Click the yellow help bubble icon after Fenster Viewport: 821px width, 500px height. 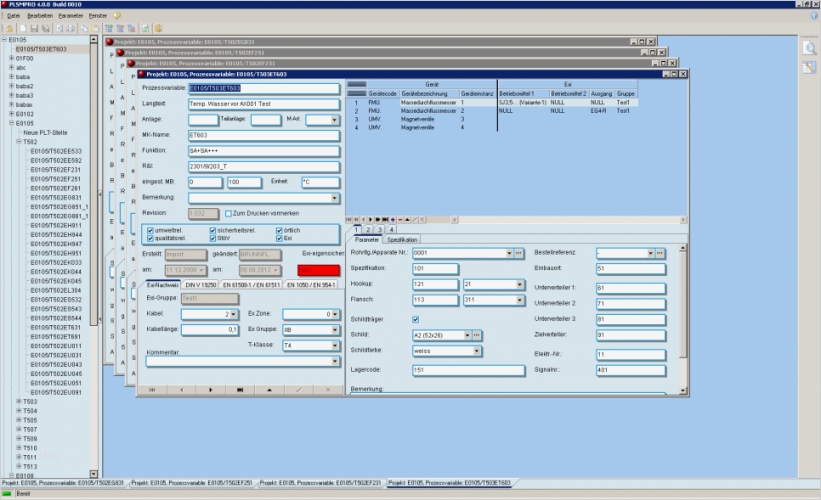117,16
